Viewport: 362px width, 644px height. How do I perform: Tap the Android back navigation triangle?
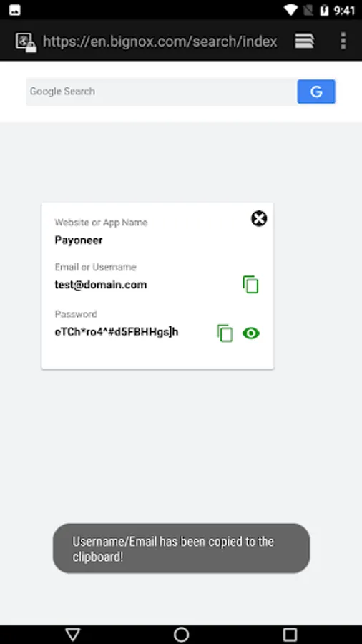click(73, 634)
